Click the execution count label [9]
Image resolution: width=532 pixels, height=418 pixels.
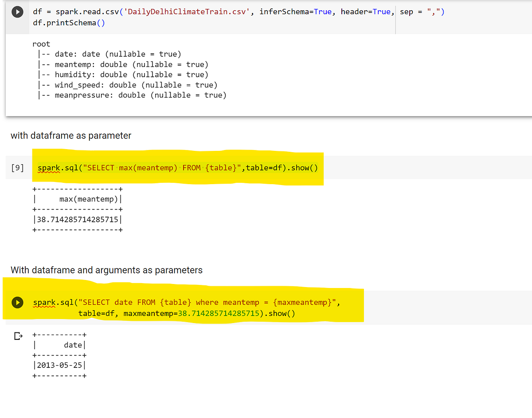pyautogui.click(x=17, y=168)
